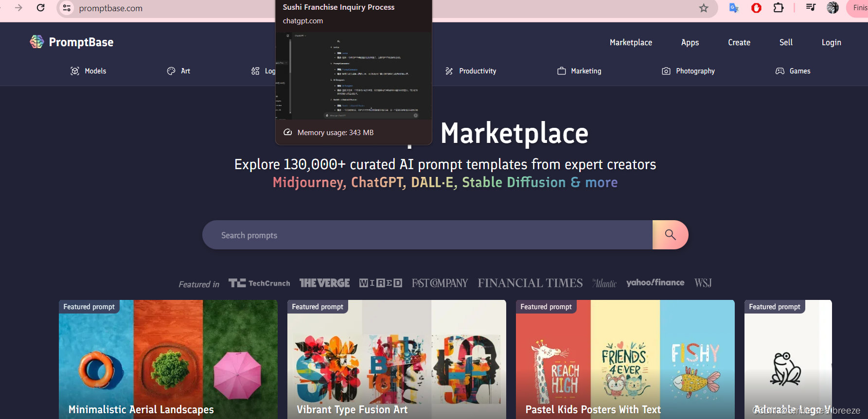Click the Fast Company featured logo

tap(440, 283)
